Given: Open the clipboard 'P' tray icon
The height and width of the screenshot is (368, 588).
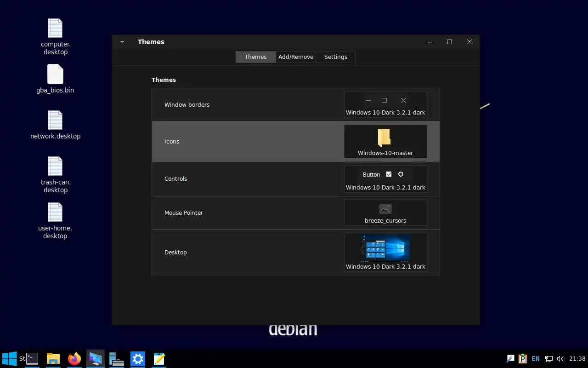Looking at the screenshot, I should point(523,359).
